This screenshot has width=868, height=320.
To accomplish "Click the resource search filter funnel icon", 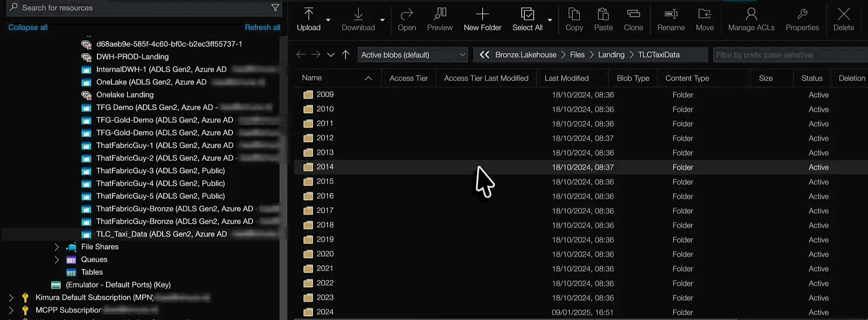I will (x=275, y=8).
